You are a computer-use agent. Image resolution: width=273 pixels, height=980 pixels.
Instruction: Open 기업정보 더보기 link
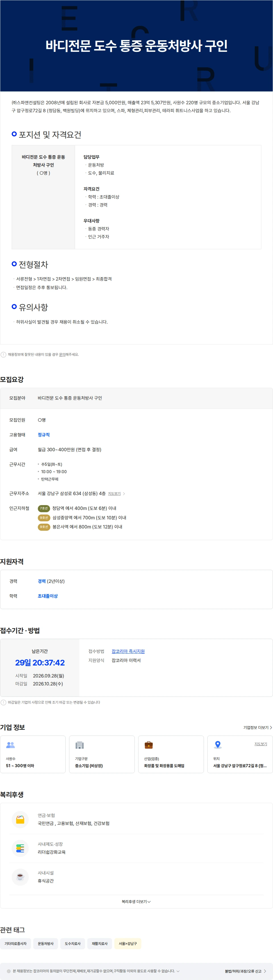tap(257, 727)
